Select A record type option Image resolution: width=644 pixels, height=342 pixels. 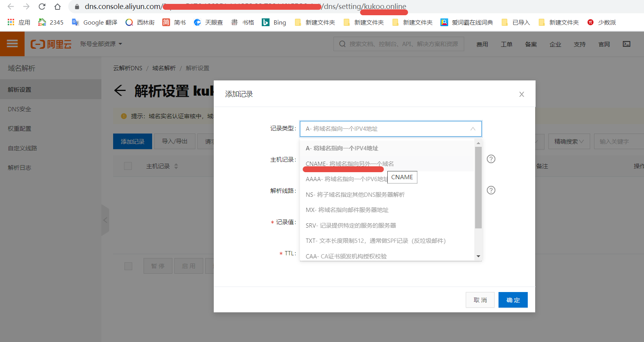tap(387, 148)
